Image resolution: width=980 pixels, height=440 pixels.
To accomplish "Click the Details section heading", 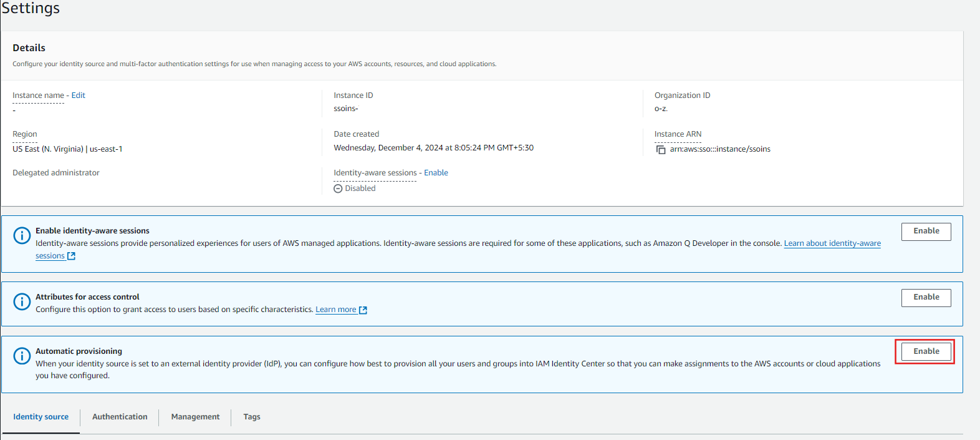I will coord(29,48).
